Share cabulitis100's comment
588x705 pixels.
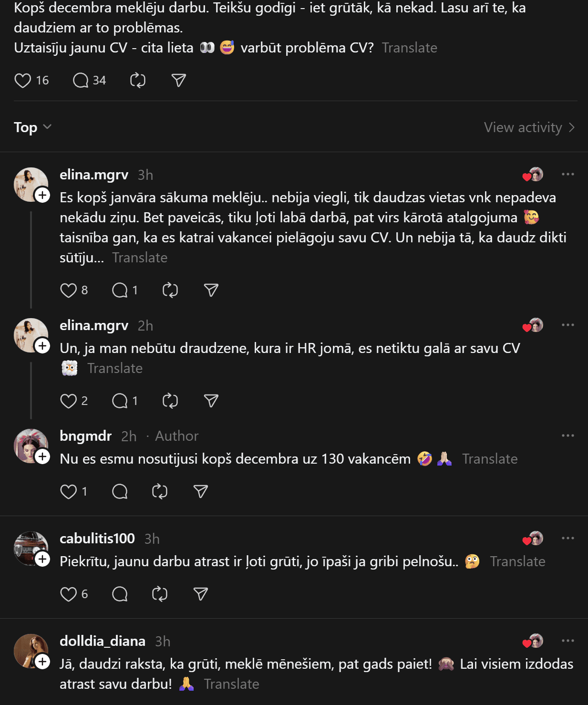click(201, 594)
